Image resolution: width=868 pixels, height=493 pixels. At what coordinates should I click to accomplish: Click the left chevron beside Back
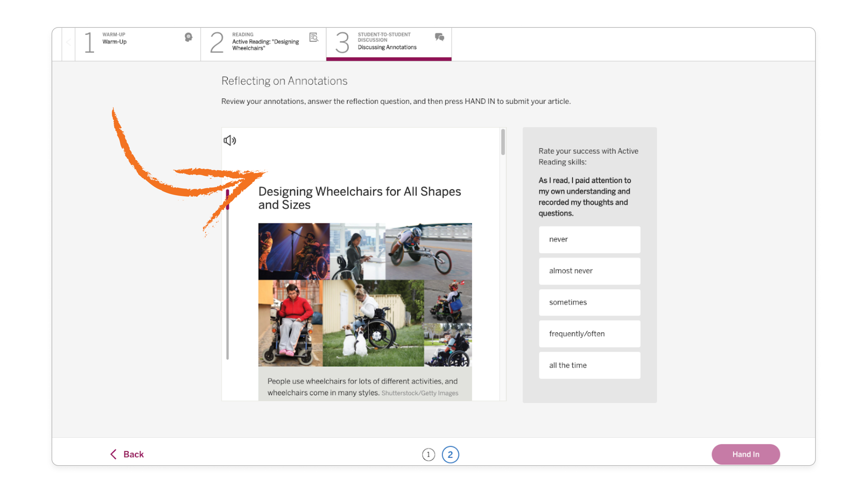(114, 454)
